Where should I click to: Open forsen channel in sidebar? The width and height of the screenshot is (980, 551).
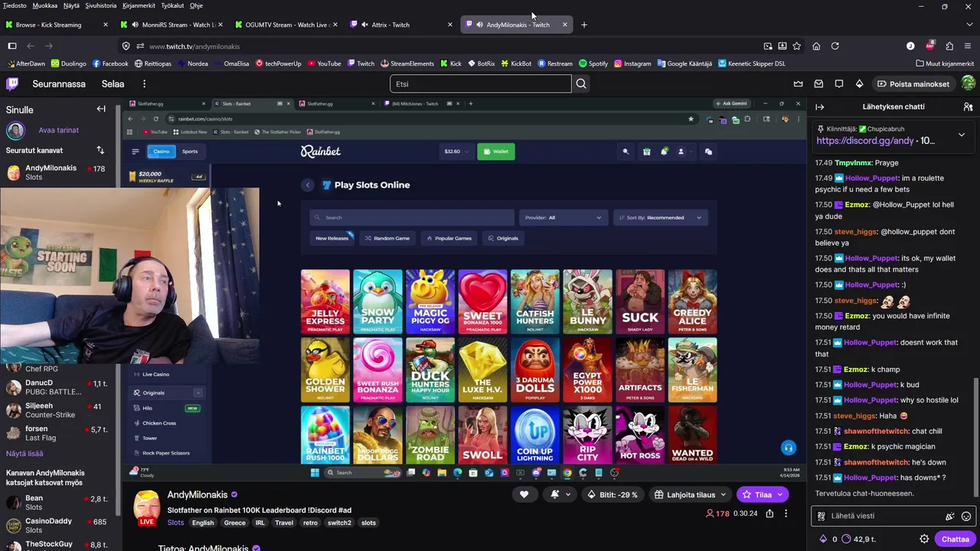coord(57,433)
